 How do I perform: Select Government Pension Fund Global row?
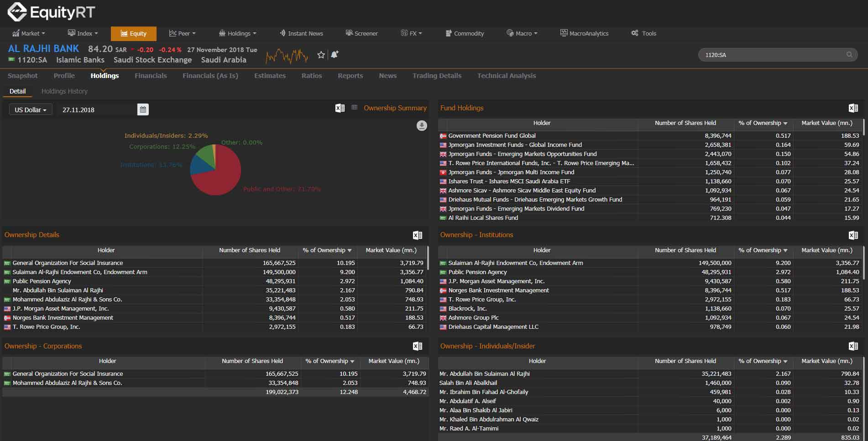pyautogui.click(x=650, y=136)
